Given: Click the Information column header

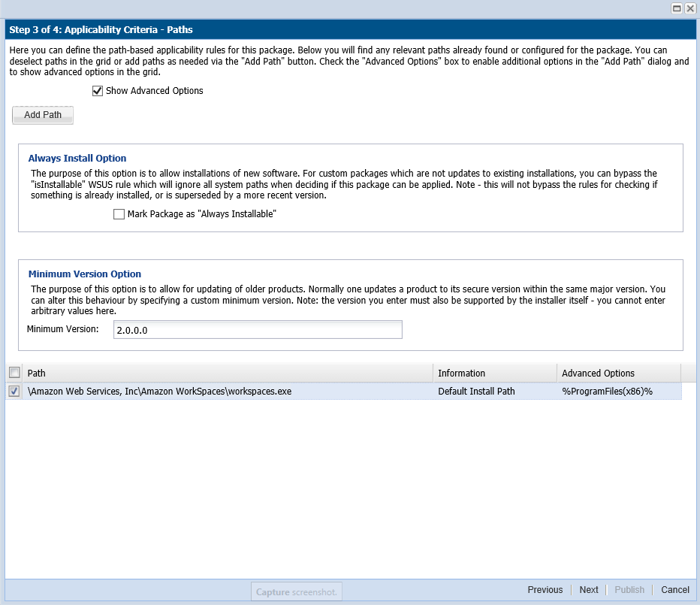Looking at the screenshot, I should pos(494,373).
